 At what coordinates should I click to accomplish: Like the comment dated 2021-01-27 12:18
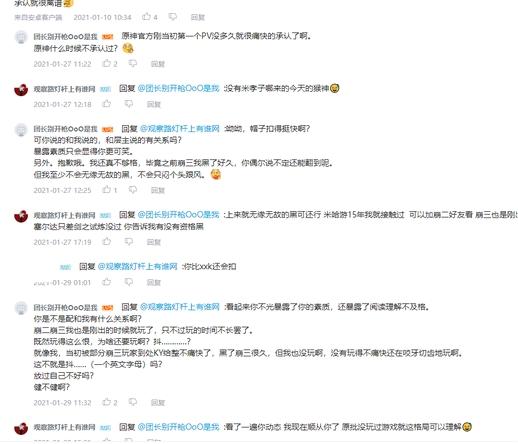coord(107,104)
